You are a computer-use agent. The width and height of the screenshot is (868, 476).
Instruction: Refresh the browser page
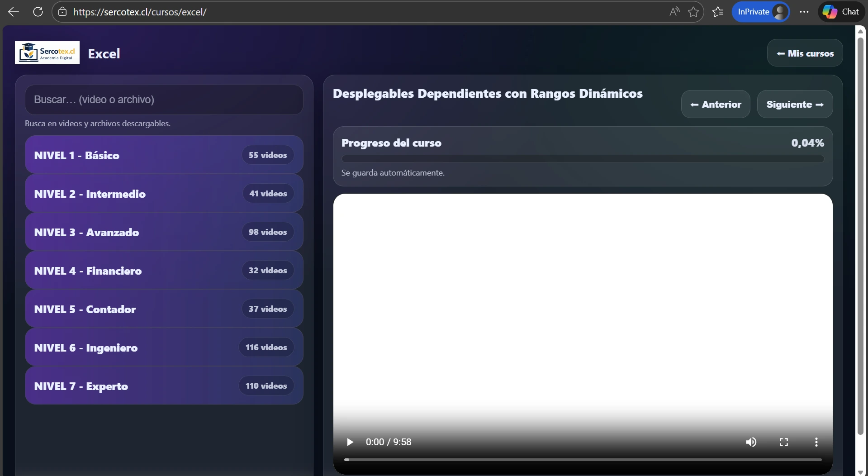pos(38,12)
